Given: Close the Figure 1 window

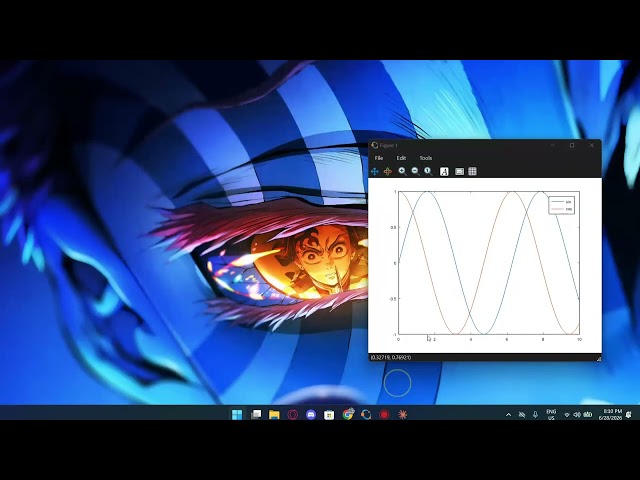Looking at the screenshot, I should tap(591, 145).
